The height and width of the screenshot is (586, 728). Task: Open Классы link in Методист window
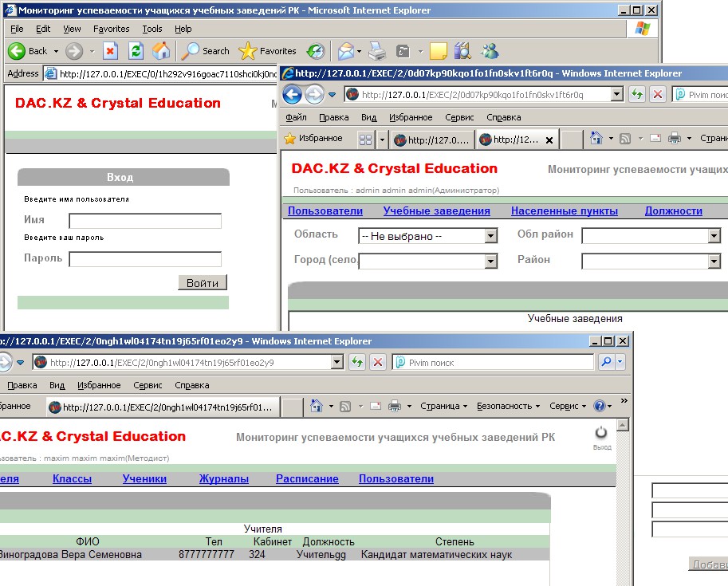pyautogui.click(x=72, y=478)
